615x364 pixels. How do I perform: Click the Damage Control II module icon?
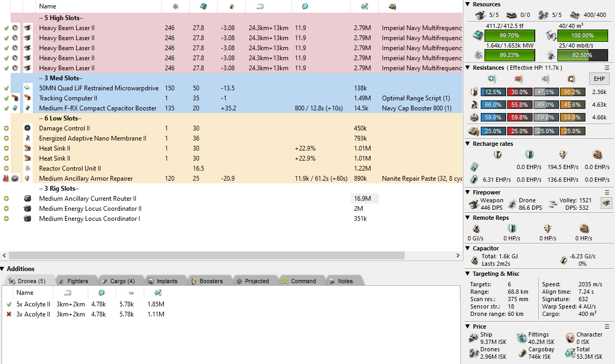click(x=27, y=128)
